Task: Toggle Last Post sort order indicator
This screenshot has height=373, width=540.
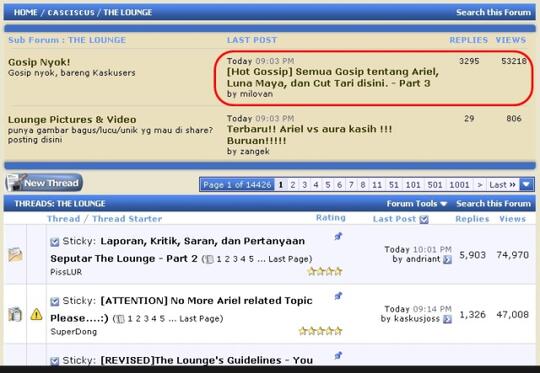Action: [x=424, y=219]
